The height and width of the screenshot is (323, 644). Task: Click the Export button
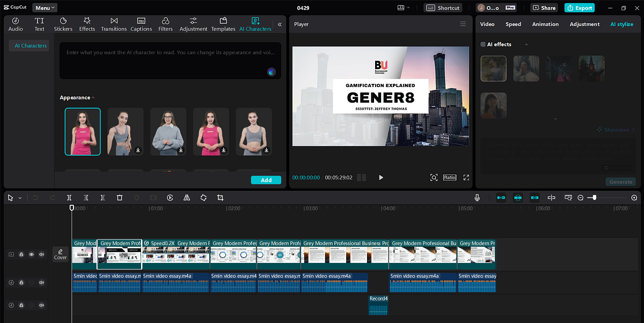pos(579,8)
